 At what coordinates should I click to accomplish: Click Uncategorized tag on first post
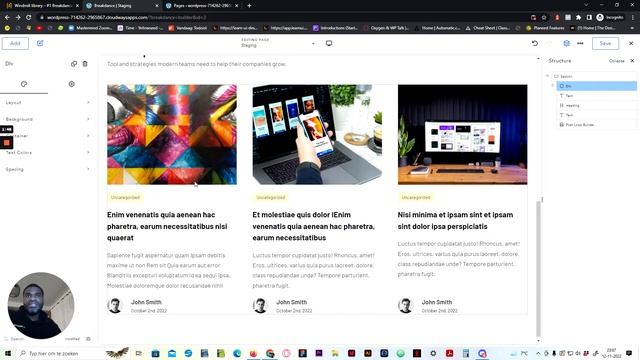tap(125, 198)
